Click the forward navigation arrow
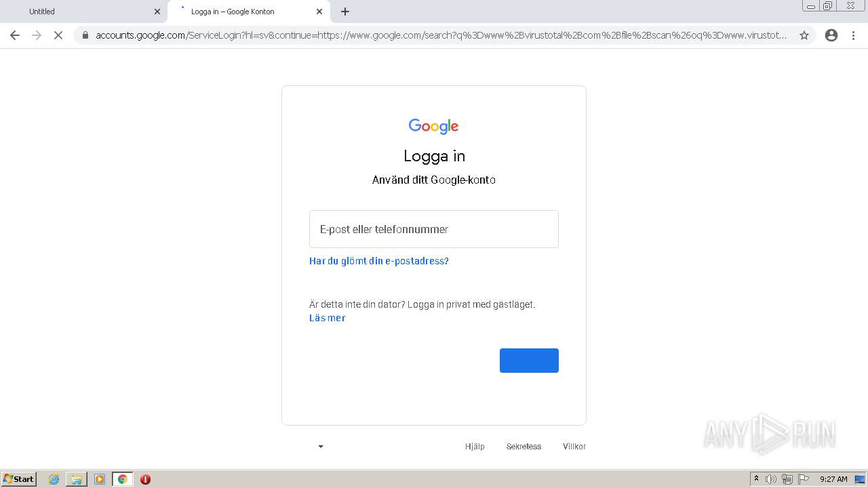 coord(37,35)
